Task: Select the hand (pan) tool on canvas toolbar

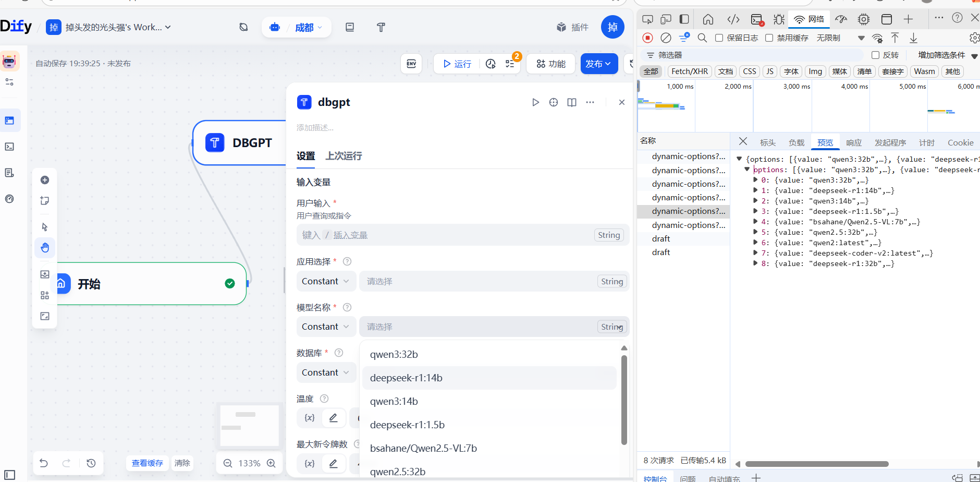Action: click(45, 248)
